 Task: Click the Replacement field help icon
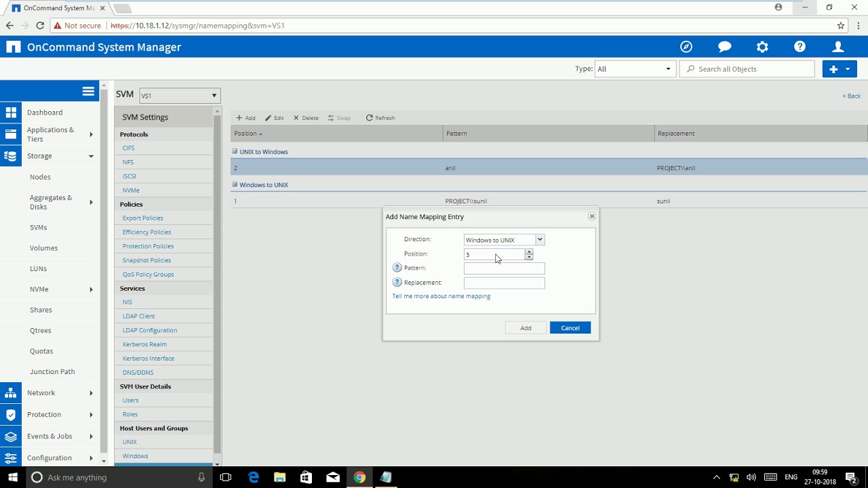click(397, 282)
